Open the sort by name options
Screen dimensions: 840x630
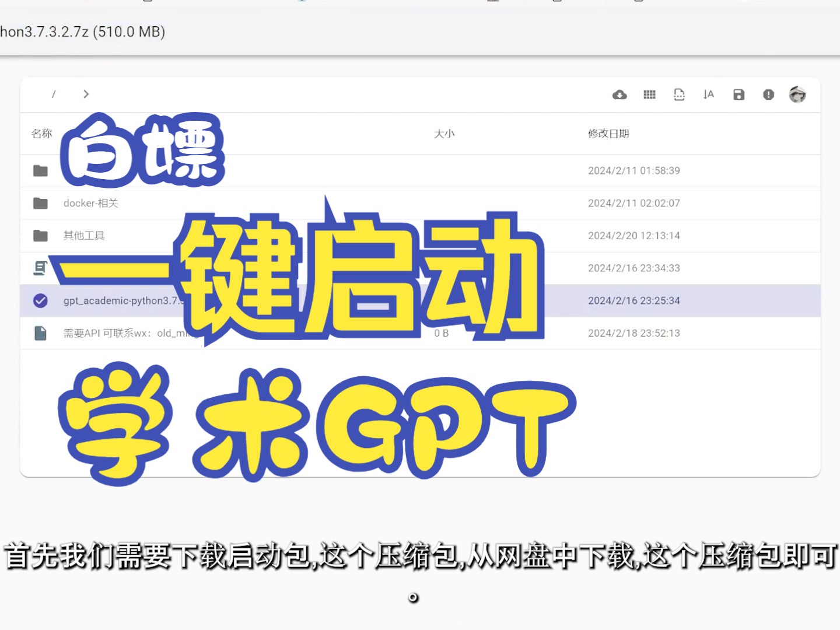pos(709,94)
